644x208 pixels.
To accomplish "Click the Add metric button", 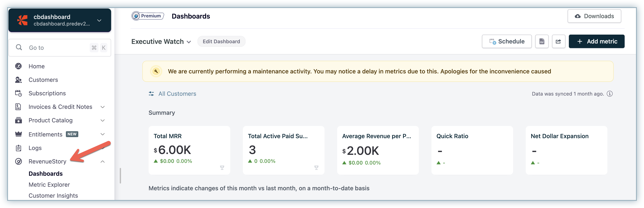I will point(596,42).
